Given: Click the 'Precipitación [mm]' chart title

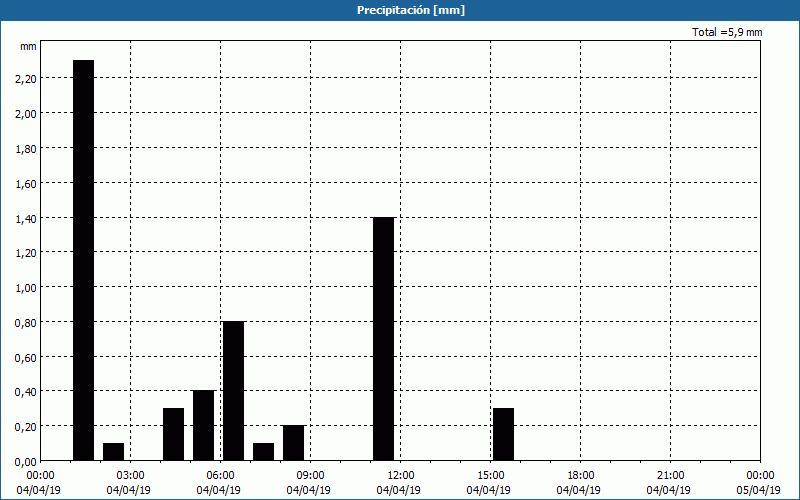Looking at the screenshot, I should [x=411, y=10].
